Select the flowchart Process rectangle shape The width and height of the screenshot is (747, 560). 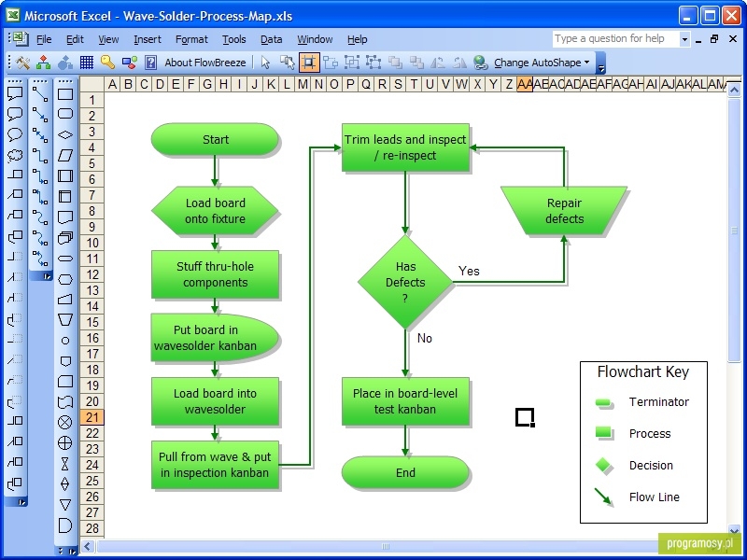65,94
